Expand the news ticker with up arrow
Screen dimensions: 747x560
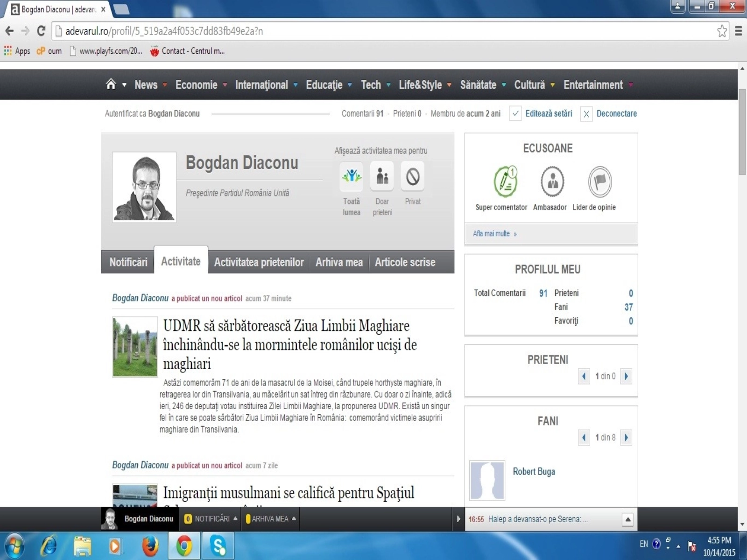(628, 519)
